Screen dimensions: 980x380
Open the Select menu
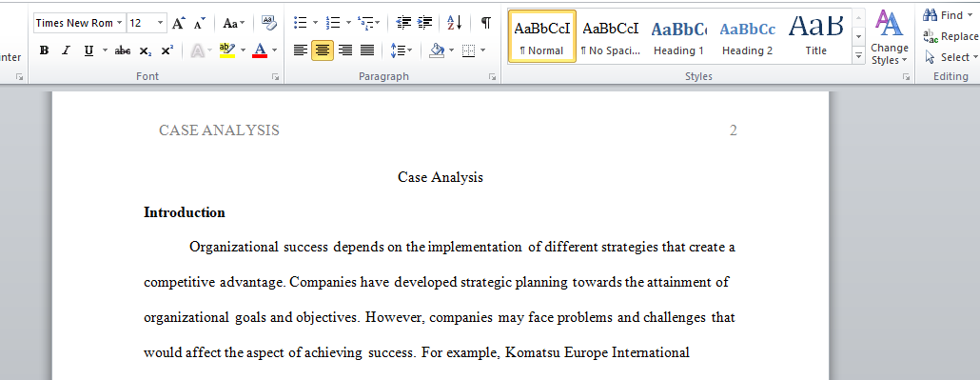[950, 57]
